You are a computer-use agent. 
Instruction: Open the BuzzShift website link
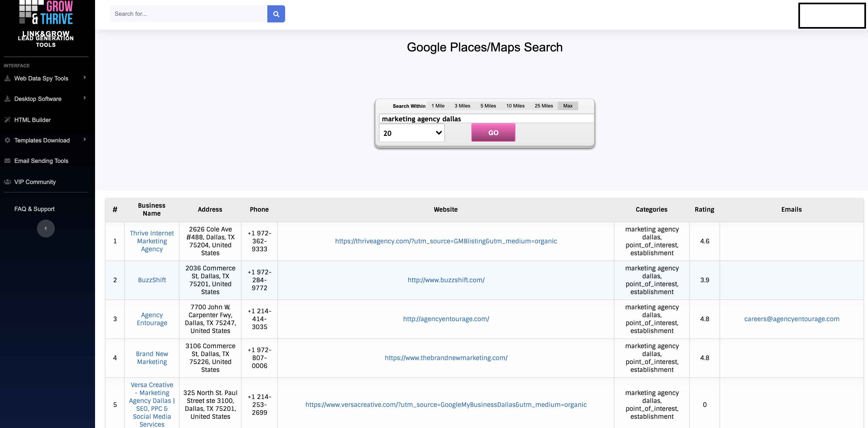[446, 280]
